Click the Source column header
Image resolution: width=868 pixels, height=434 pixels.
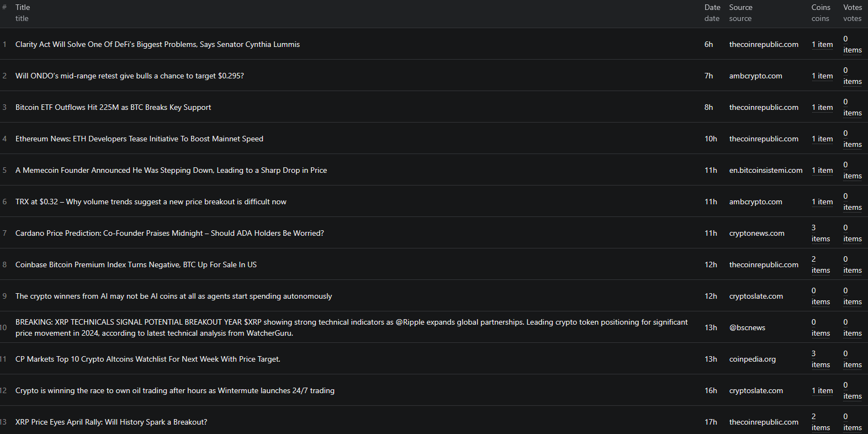pyautogui.click(x=740, y=8)
